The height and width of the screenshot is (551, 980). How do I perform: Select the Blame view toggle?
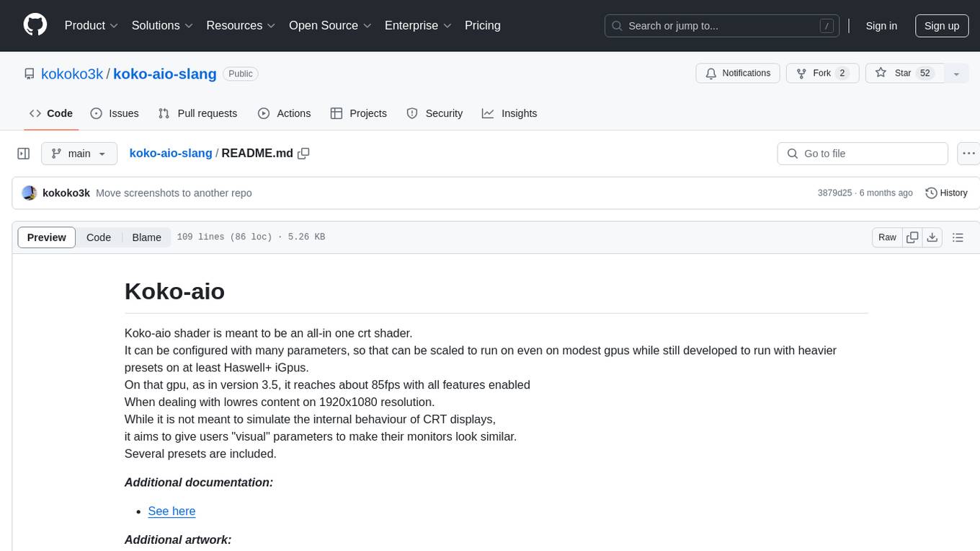[146, 237]
